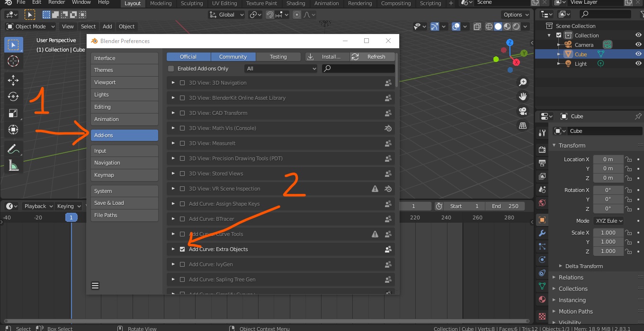Open the preferences hamburger menu
Image resolution: width=644 pixels, height=331 pixels.
tap(95, 286)
